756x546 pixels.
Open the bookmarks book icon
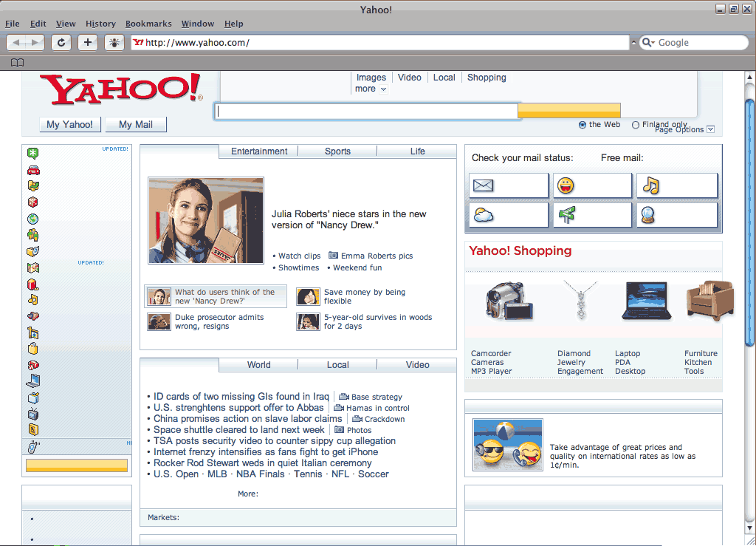[17, 63]
